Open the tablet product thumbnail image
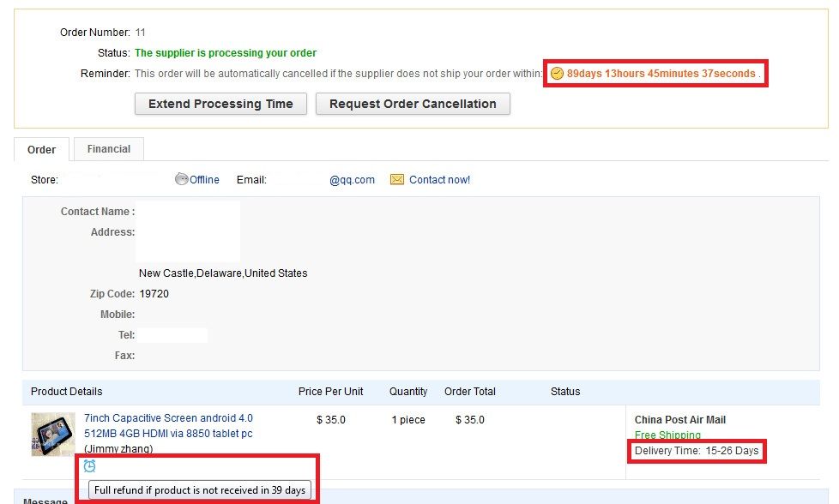 coord(52,434)
